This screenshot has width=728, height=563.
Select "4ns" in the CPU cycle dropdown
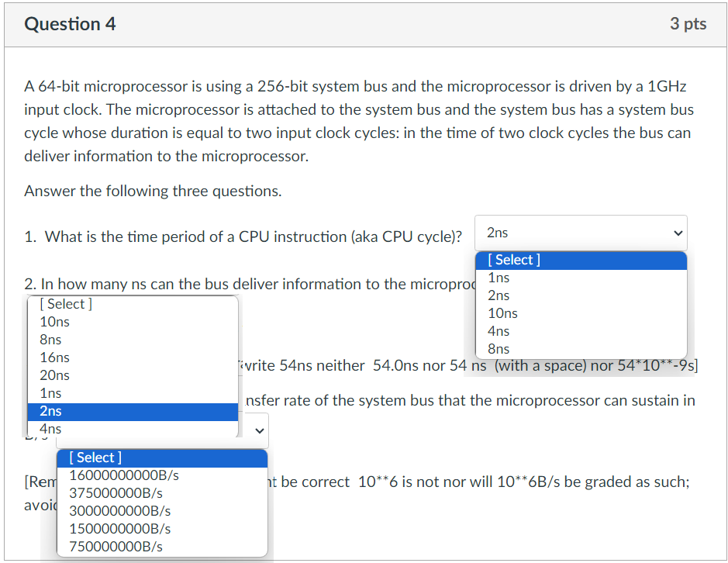[x=499, y=330]
